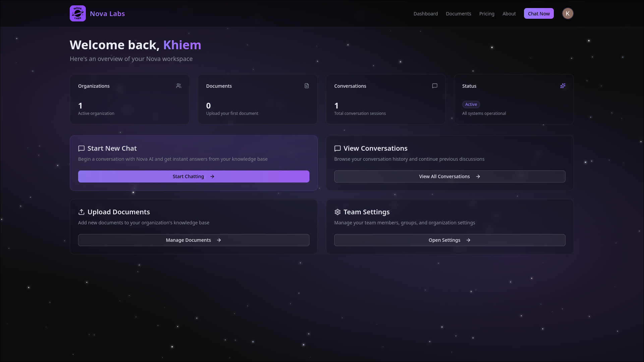Click the Active status badge

(x=471, y=104)
